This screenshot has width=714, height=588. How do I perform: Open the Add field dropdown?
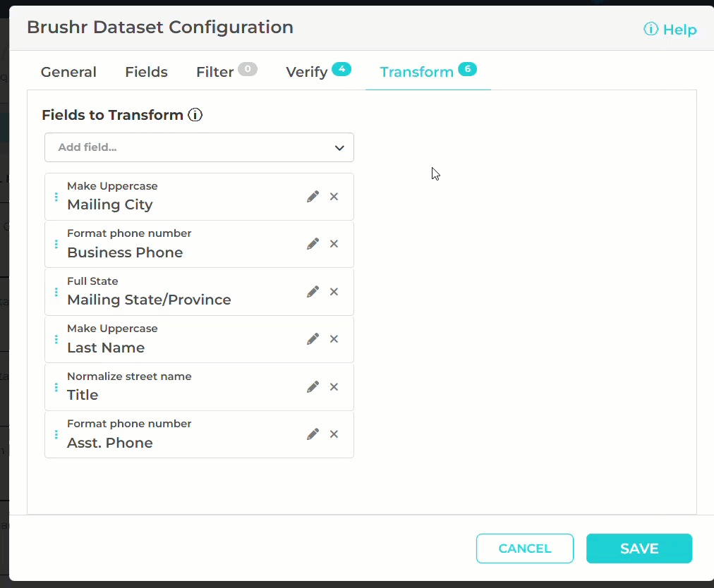point(199,147)
